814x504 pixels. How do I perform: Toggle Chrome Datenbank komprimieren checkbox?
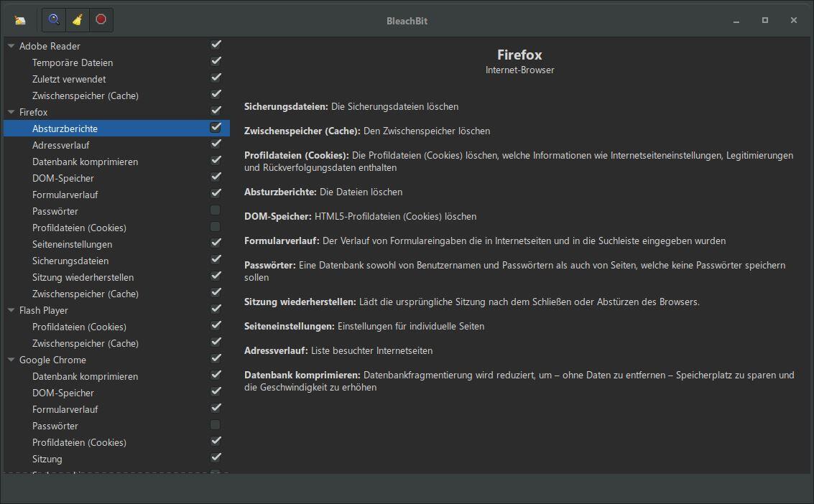coord(216,375)
